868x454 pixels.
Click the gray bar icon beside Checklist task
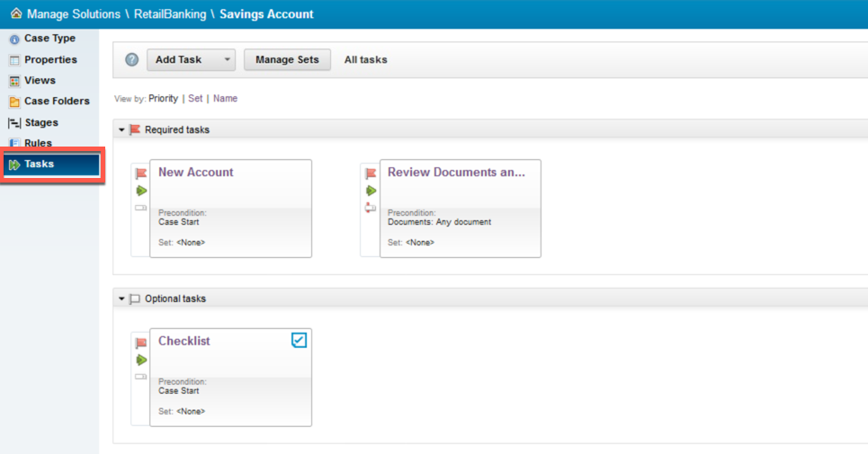tap(141, 377)
